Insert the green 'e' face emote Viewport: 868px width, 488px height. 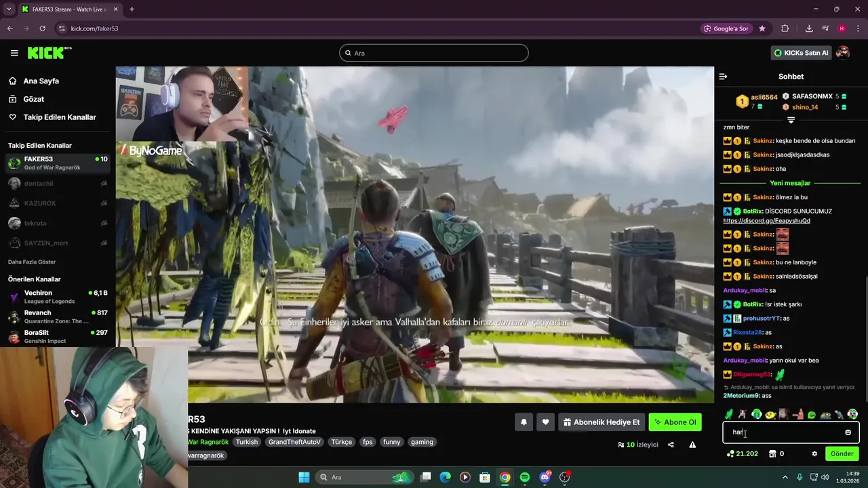click(x=812, y=415)
